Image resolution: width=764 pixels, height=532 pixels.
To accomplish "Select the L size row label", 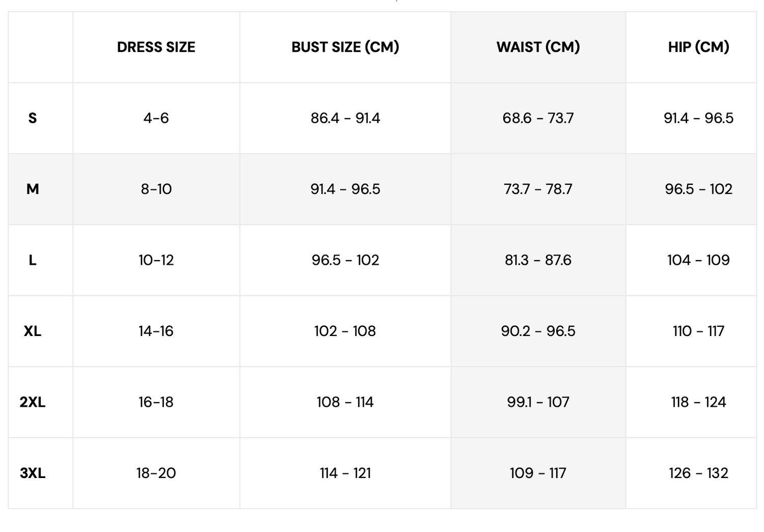I will [33, 260].
